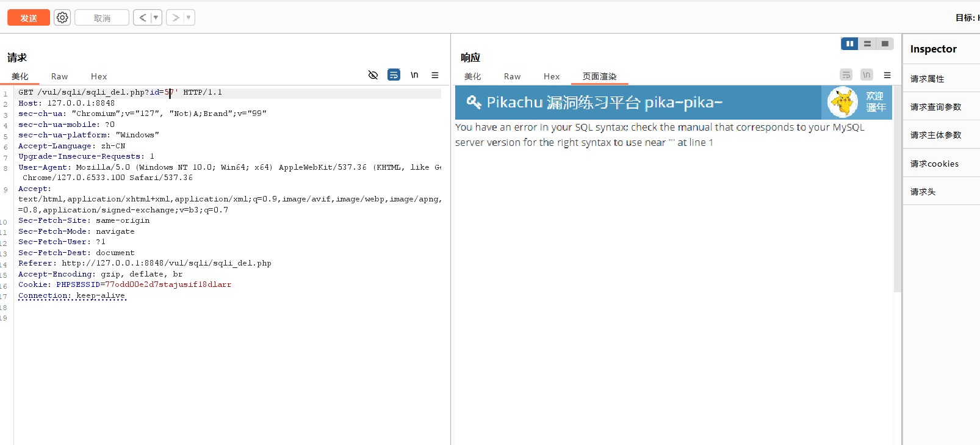This screenshot has width=980, height=445.
Task: Toggle the \n non-printable characters icon in the request panel
Action: [x=414, y=75]
